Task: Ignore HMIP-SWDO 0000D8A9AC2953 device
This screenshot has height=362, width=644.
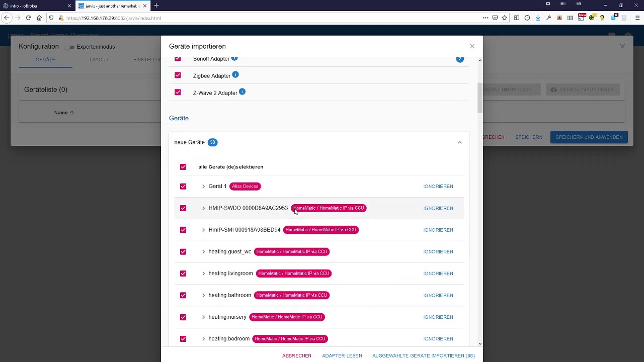Action: (438, 208)
